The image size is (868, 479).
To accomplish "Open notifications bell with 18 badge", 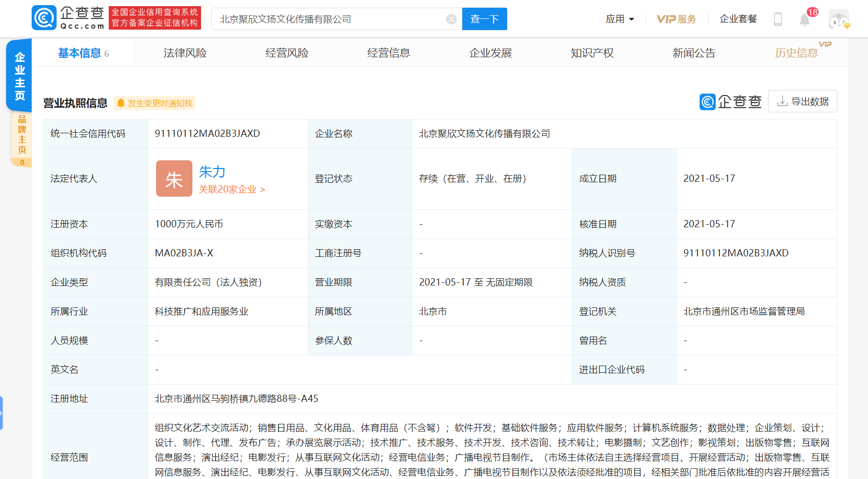I will tap(805, 19).
